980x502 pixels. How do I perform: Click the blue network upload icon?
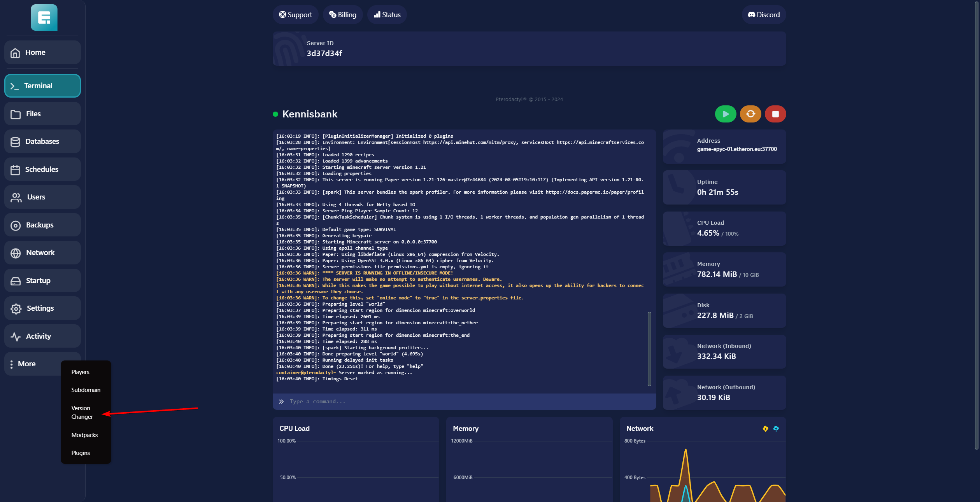776,429
